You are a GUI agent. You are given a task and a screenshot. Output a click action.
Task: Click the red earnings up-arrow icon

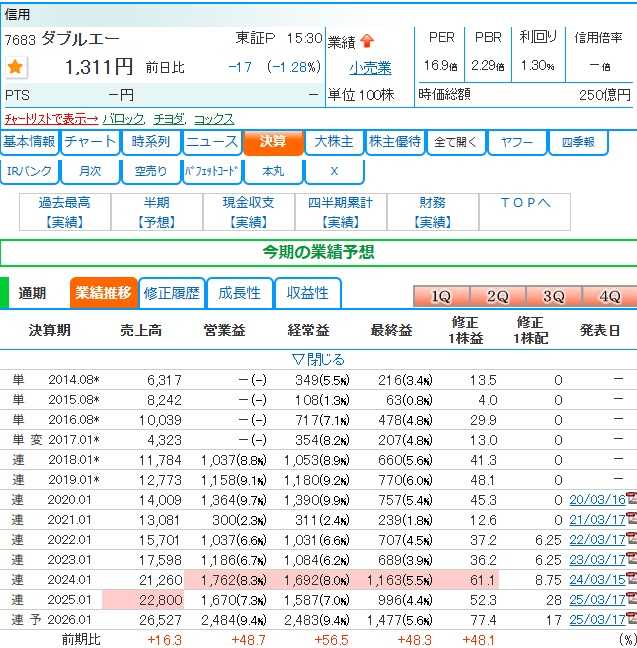point(367,41)
